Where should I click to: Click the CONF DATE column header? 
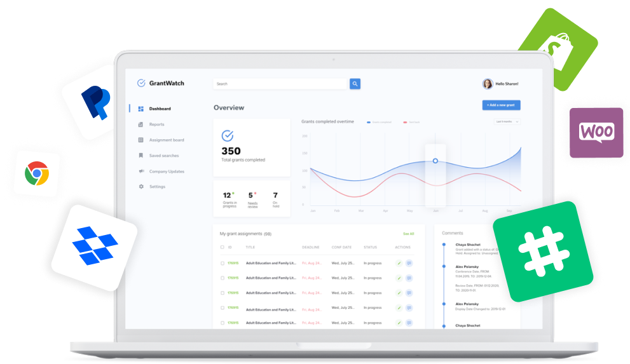pos(341,247)
